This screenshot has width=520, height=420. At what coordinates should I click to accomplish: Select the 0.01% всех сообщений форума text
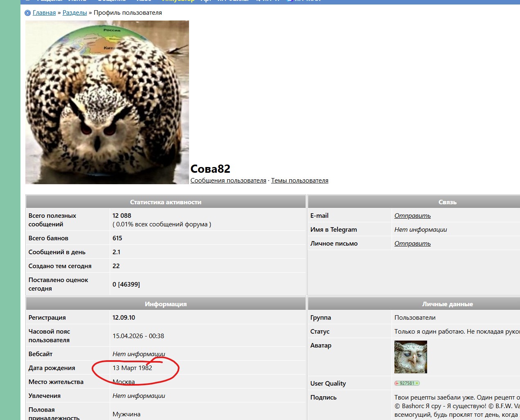tap(163, 224)
